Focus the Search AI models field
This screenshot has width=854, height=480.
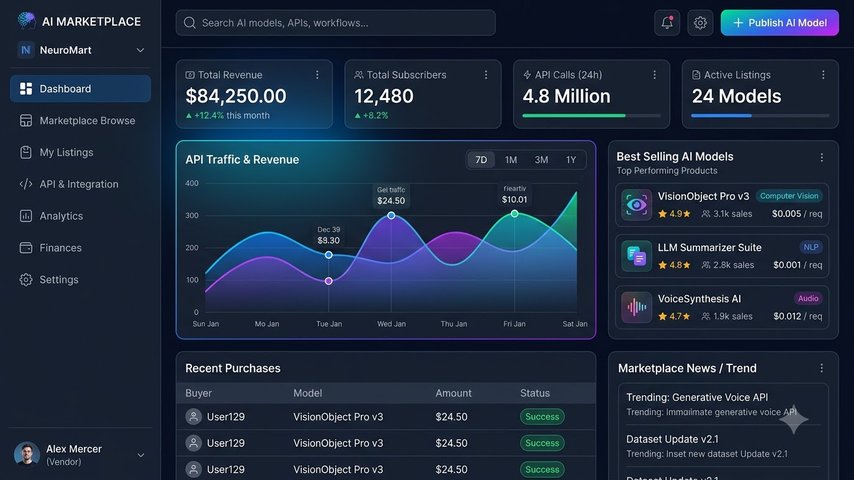[336, 23]
